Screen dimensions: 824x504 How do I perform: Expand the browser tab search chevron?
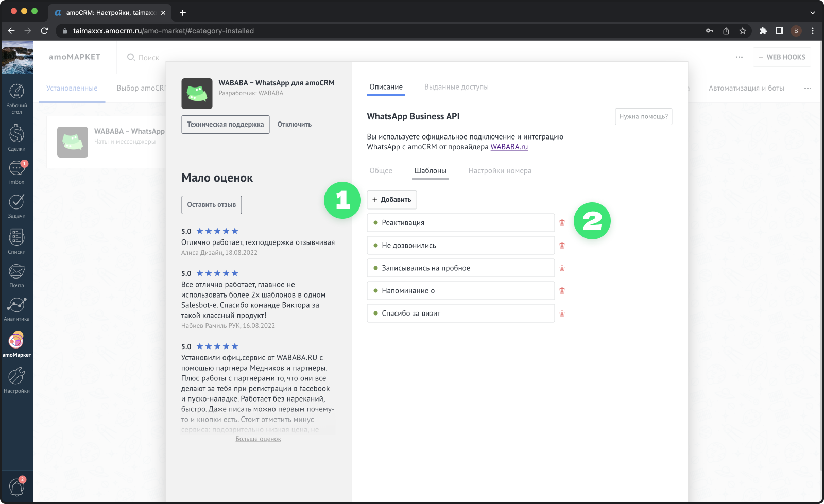tap(813, 12)
